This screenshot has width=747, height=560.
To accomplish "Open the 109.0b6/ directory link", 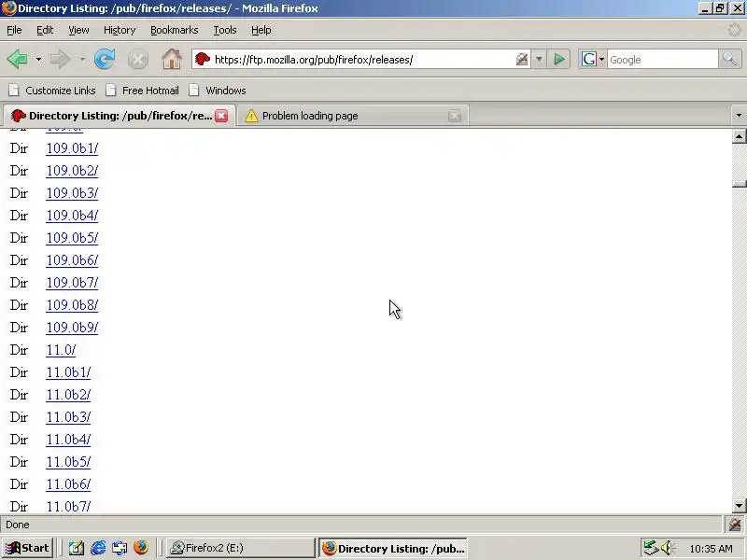I will point(72,260).
